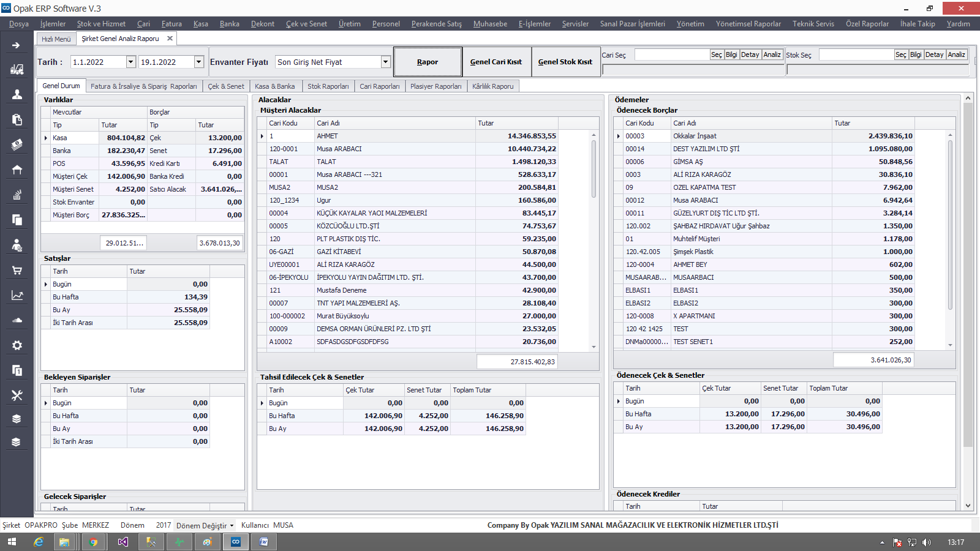Screen dimensions: 980x551
Task: Click the cloud icon in sidebar
Action: coord(17,320)
